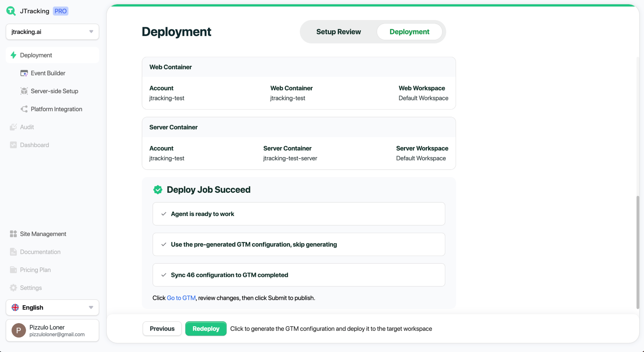The width and height of the screenshot is (644, 352).
Task: Expand the pre-generated GTM configuration step
Action: [x=299, y=245]
